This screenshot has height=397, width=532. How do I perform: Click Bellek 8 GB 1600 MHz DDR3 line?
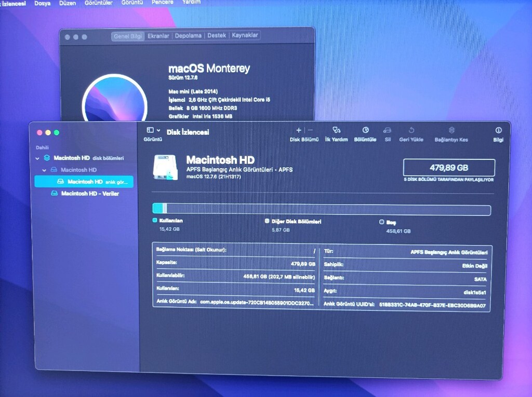(x=203, y=108)
